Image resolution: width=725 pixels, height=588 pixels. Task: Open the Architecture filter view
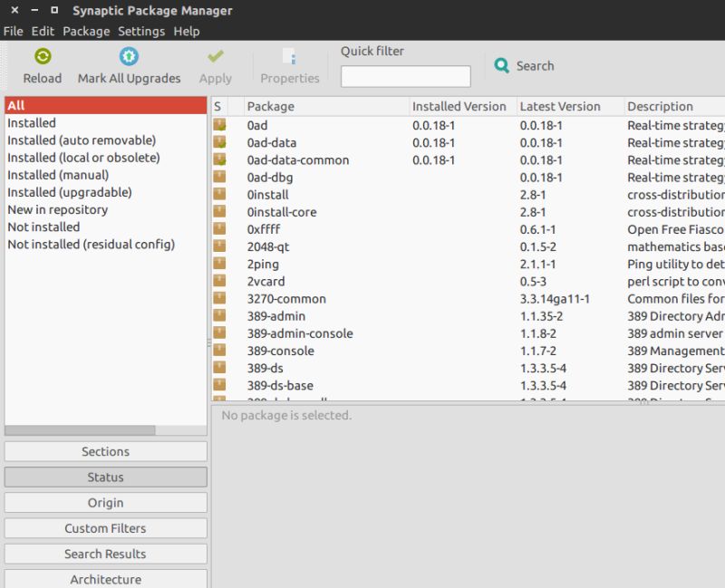(105, 579)
